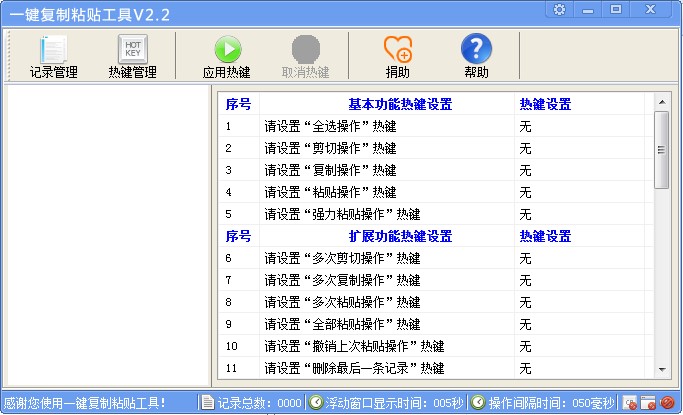
Task: Open 帮助 (help) question mark icon
Action: (476, 56)
